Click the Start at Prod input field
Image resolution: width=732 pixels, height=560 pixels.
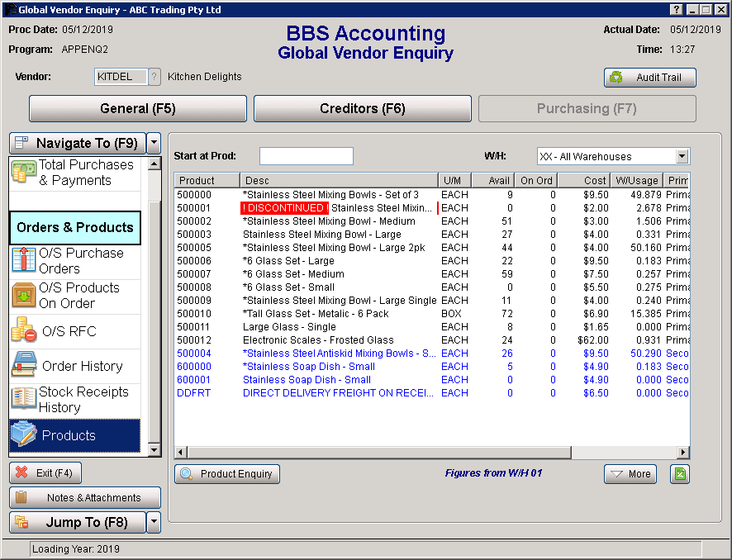coord(306,156)
